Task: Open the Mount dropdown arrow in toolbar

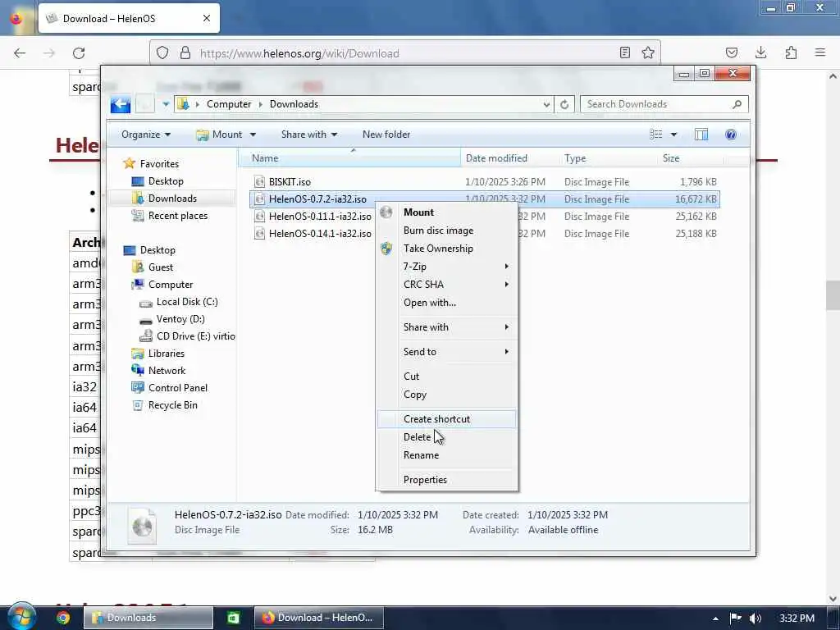Action: coord(253,135)
